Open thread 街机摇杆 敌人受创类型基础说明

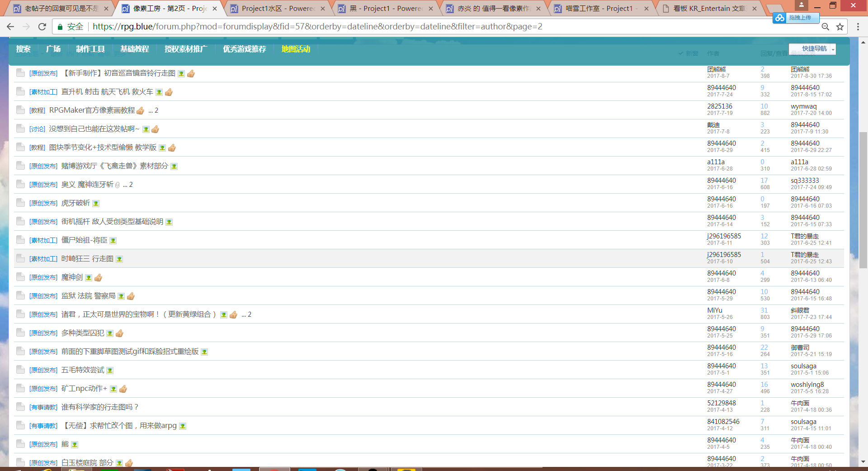pos(113,222)
